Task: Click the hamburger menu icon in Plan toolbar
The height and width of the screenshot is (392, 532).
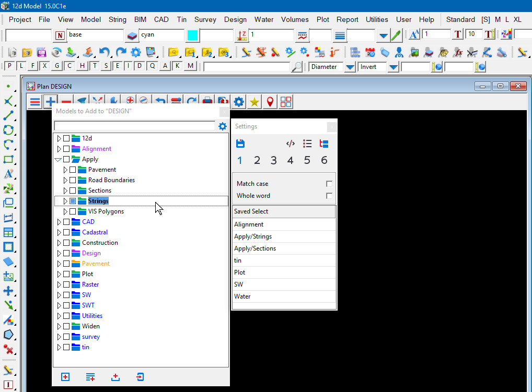Action: click(x=35, y=102)
